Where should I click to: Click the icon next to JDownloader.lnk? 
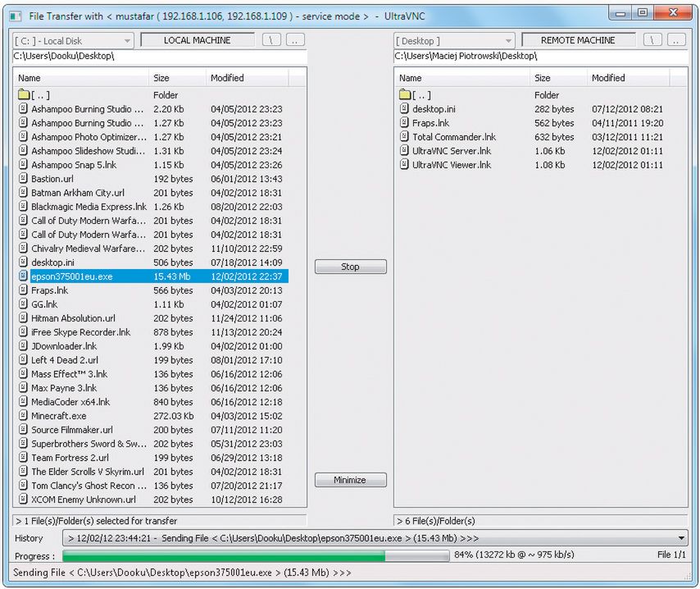(x=23, y=345)
